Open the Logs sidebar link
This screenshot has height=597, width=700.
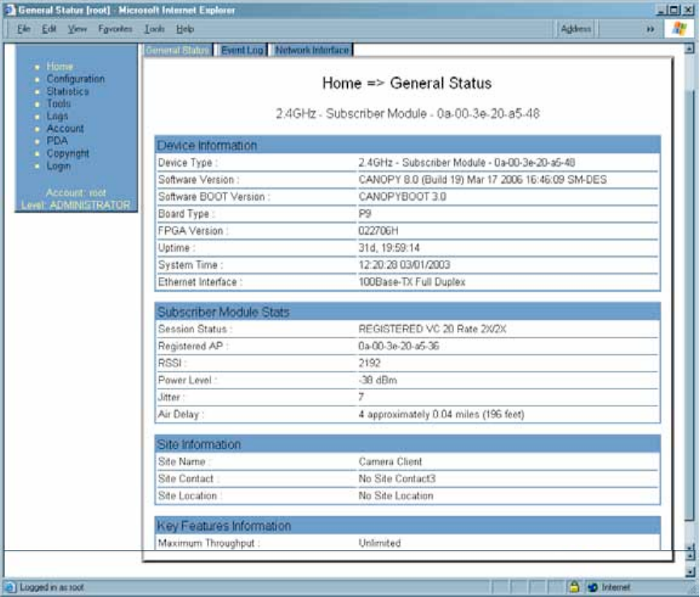[x=57, y=116]
